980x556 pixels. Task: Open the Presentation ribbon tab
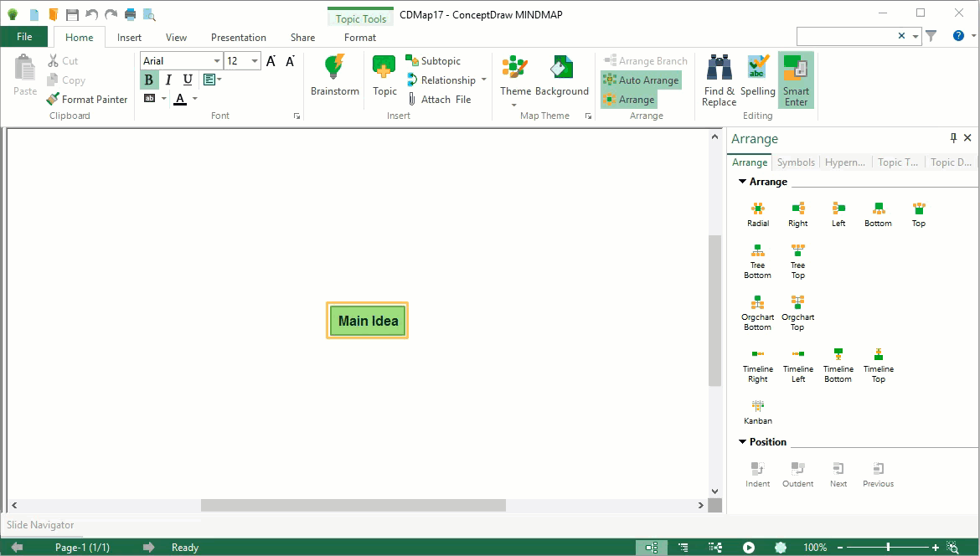[x=238, y=38]
